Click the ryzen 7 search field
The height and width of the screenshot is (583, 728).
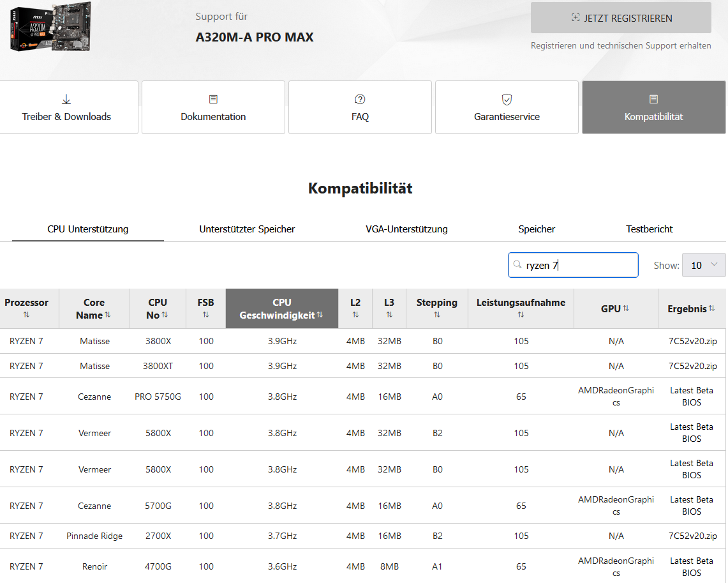[573, 265]
